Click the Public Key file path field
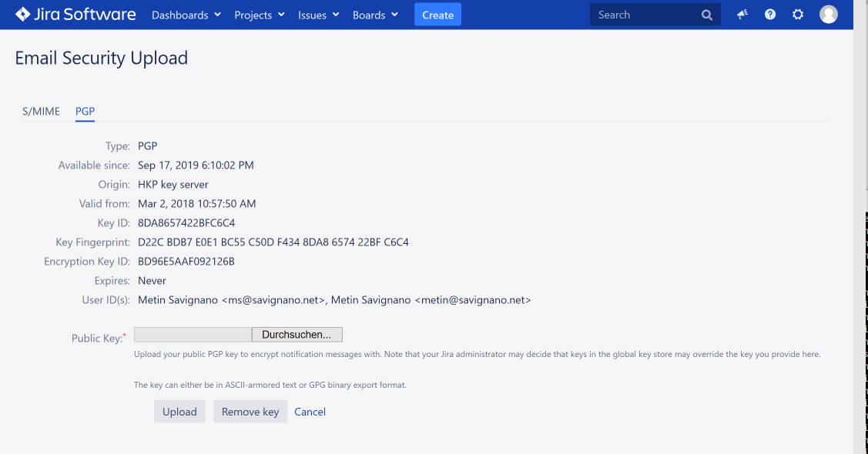Image resolution: width=868 pixels, height=454 pixels. 193,335
